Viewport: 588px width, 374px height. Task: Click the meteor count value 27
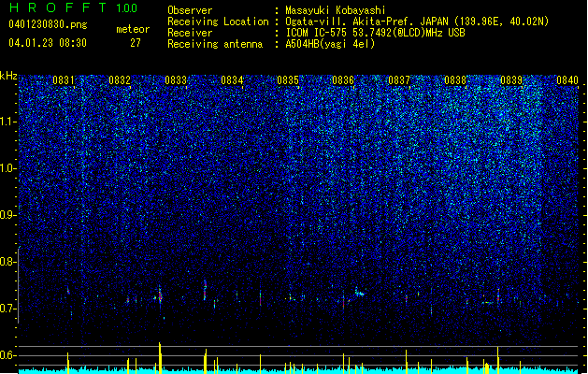coord(136,43)
